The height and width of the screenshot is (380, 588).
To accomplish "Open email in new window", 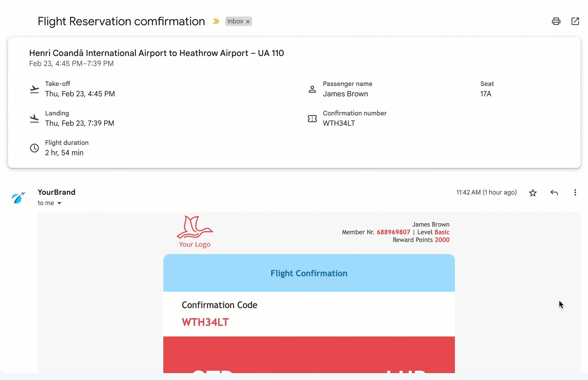I will 575,21.
